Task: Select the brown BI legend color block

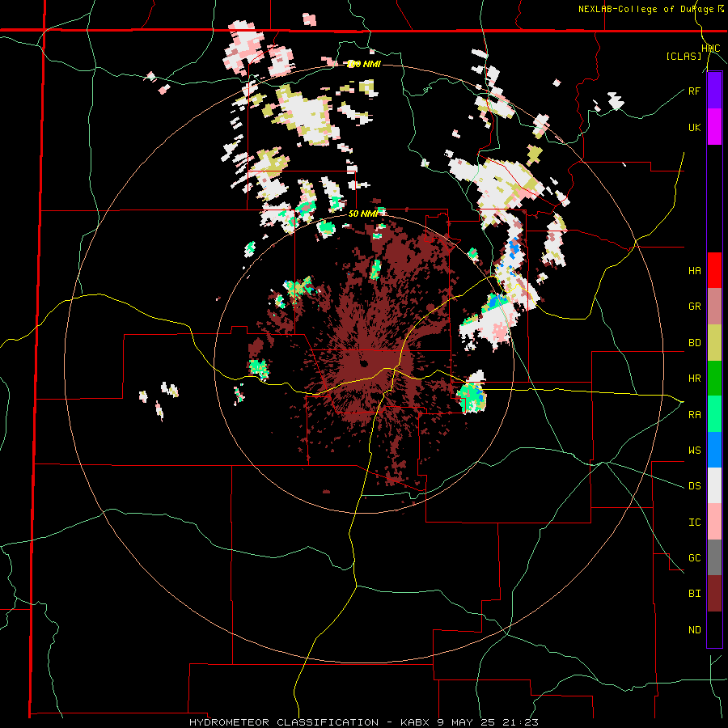Action: point(714,594)
